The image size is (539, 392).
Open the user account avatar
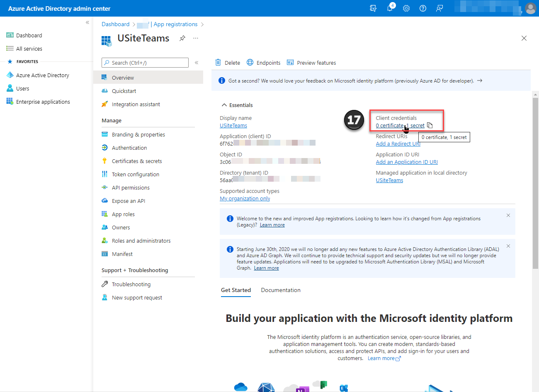pyautogui.click(x=530, y=8)
